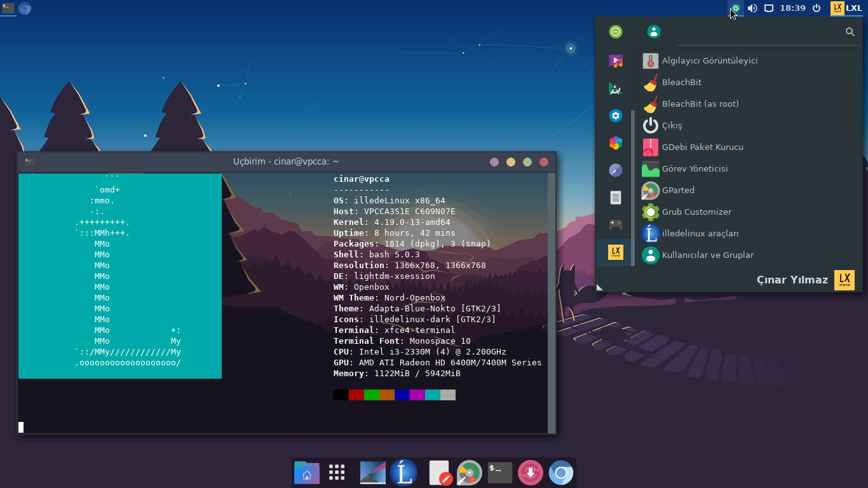The height and width of the screenshot is (488, 868).
Task: Click the menu resize grip corner
Action: 599,287
